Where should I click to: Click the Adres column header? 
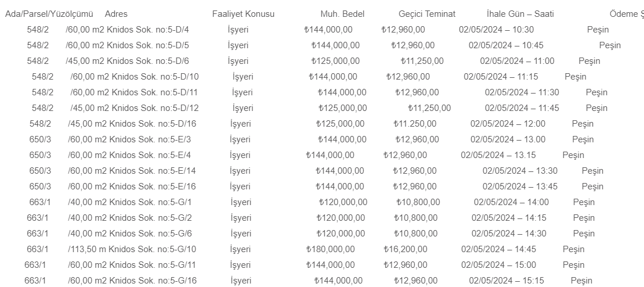tap(116, 14)
